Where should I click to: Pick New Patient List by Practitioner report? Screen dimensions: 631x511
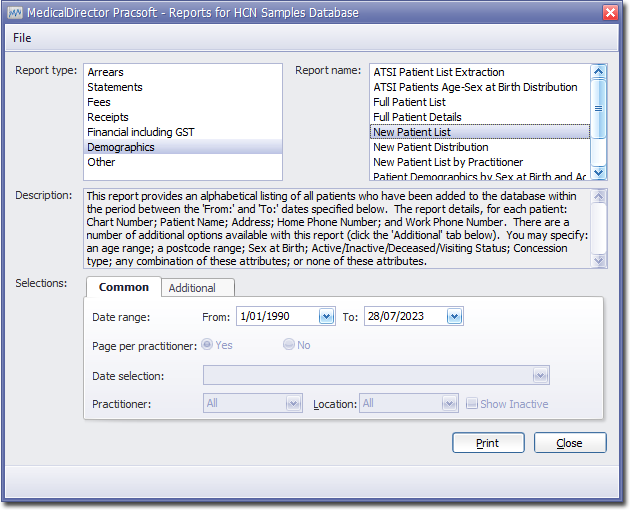pos(447,162)
